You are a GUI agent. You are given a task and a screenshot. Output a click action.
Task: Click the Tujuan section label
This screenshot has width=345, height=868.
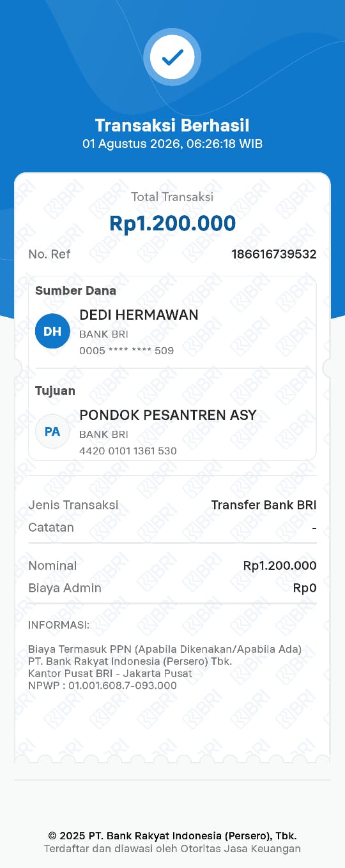pyautogui.click(x=55, y=391)
